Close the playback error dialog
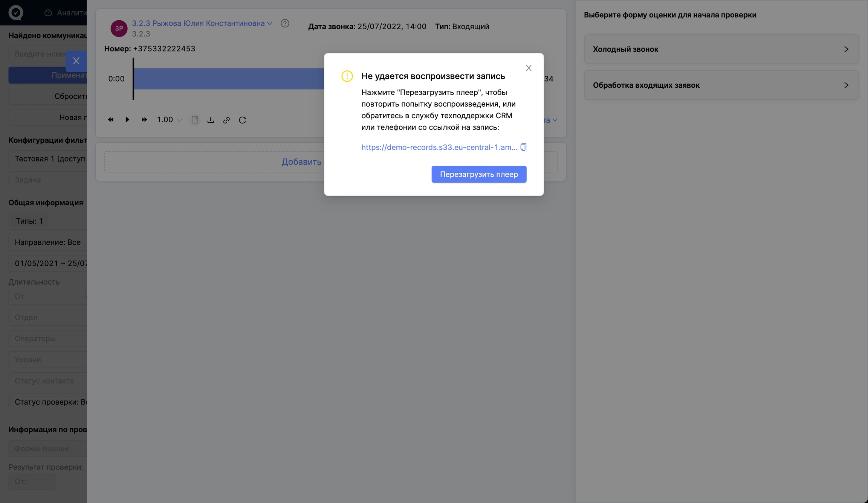The image size is (868, 503). [x=529, y=68]
